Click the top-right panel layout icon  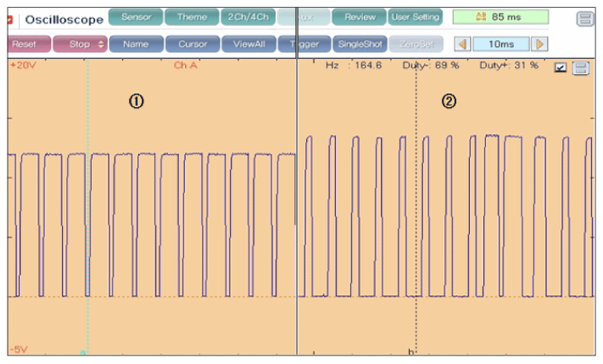coord(585,18)
